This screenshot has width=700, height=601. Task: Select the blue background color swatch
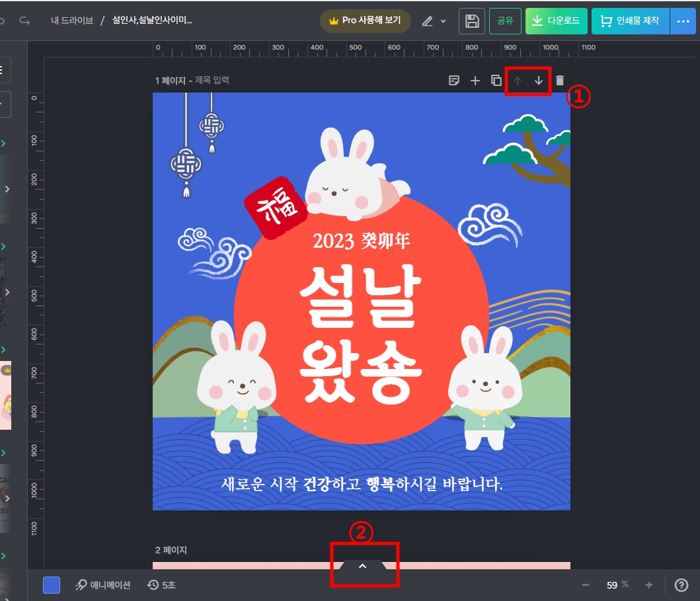click(52, 584)
